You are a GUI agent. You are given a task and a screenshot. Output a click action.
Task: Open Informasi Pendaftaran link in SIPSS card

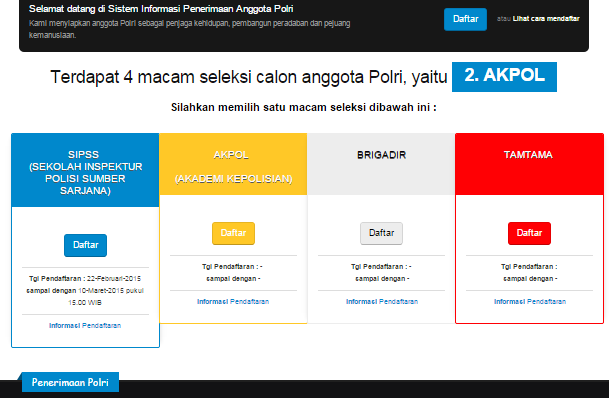click(x=85, y=325)
